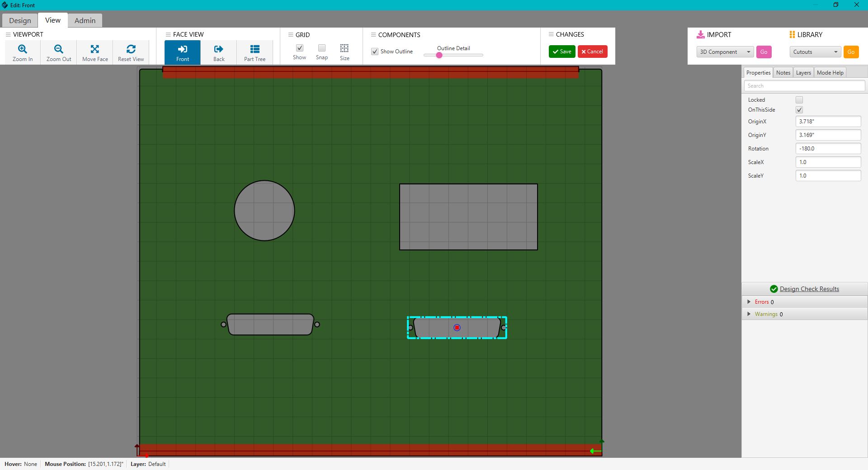This screenshot has width=868, height=470.
Task: Switch to the Mode Help tab
Action: coord(830,73)
